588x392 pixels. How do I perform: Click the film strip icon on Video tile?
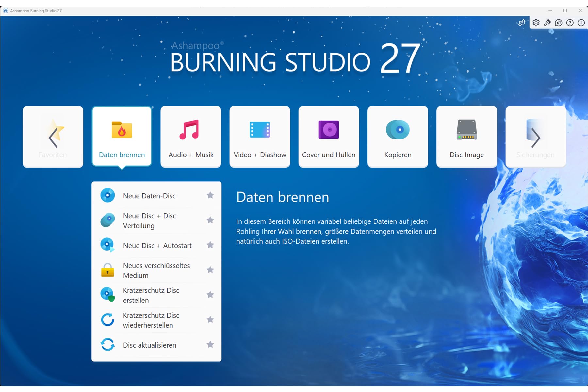[x=260, y=130]
